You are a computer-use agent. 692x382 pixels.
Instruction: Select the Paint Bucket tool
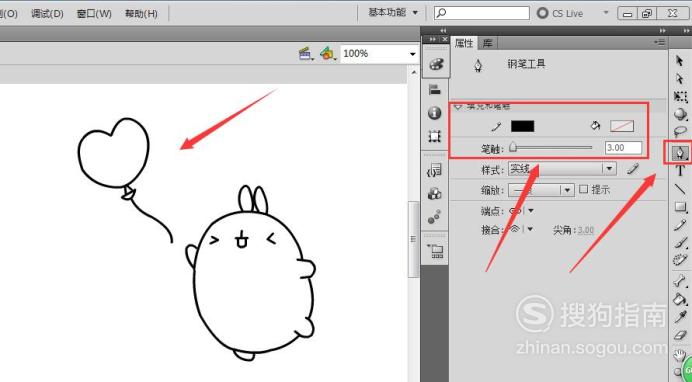pos(680,299)
